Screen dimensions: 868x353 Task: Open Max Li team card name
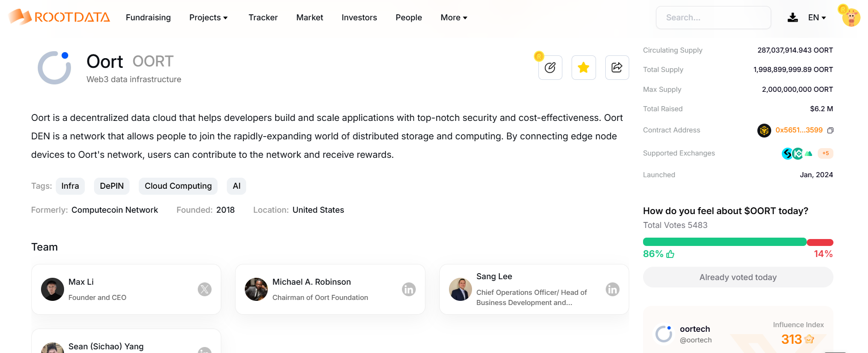tap(81, 282)
